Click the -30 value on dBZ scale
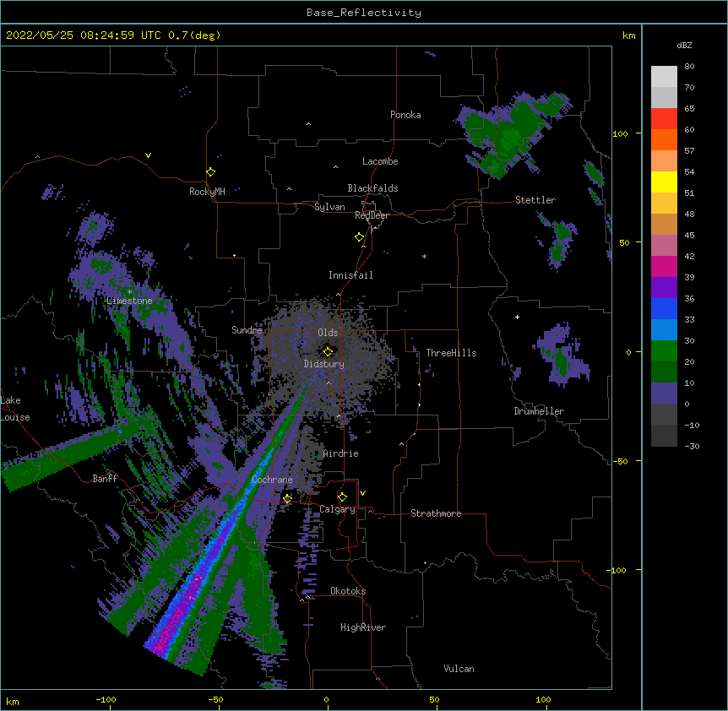This screenshot has height=711, width=728. point(692,446)
